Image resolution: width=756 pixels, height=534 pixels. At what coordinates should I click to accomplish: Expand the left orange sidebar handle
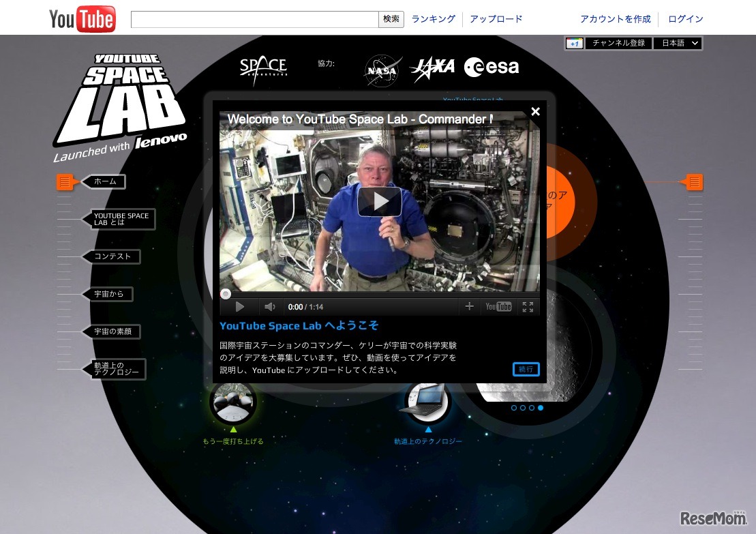point(64,181)
